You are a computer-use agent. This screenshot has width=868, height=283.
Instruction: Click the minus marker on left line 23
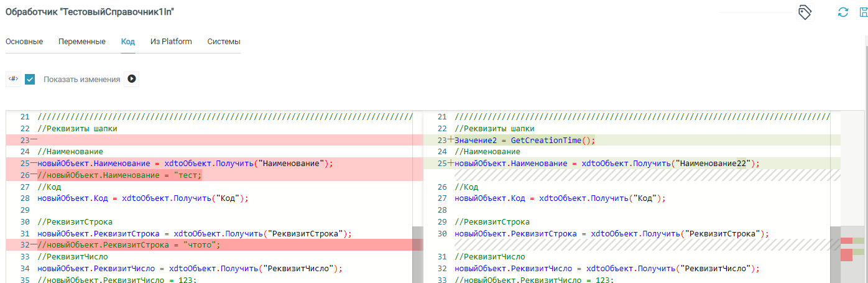pyautogui.click(x=34, y=141)
